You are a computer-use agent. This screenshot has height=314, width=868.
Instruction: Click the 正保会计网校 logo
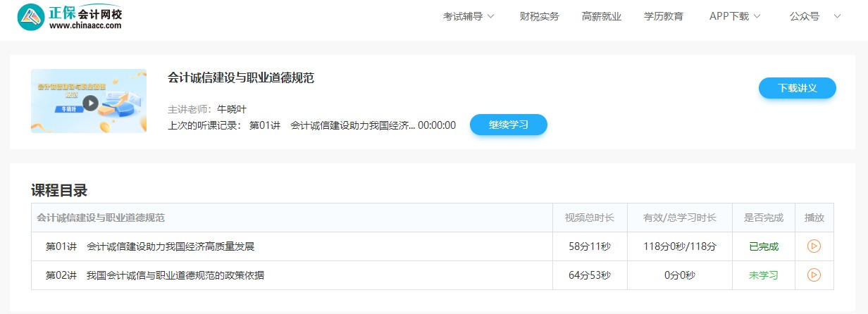(70, 16)
